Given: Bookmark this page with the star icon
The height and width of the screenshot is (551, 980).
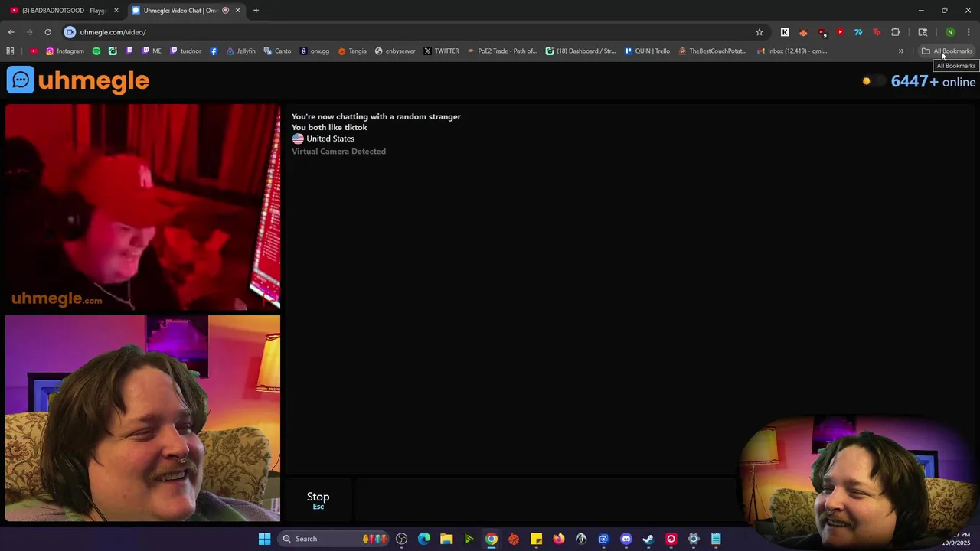Looking at the screenshot, I should [x=759, y=32].
